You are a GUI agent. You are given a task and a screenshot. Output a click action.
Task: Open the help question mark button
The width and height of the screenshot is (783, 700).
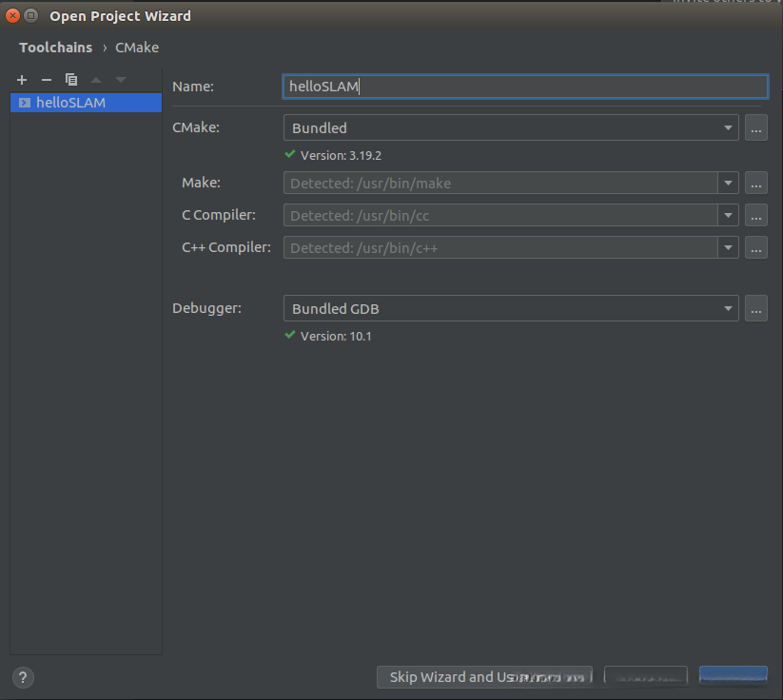(x=24, y=677)
